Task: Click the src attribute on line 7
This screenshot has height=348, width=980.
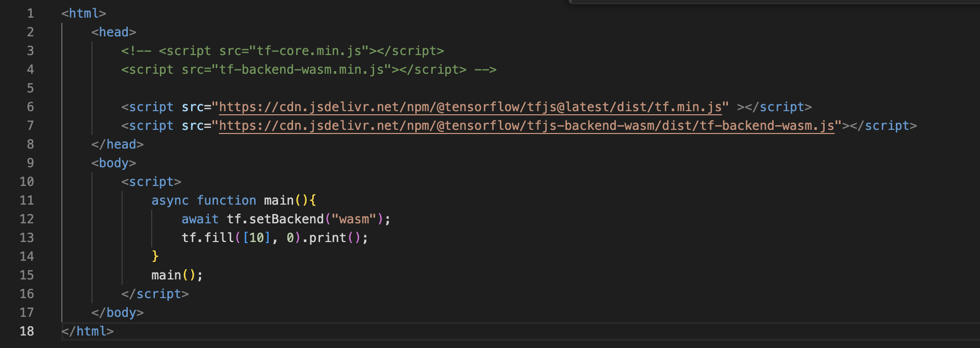Action: click(x=193, y=126)
